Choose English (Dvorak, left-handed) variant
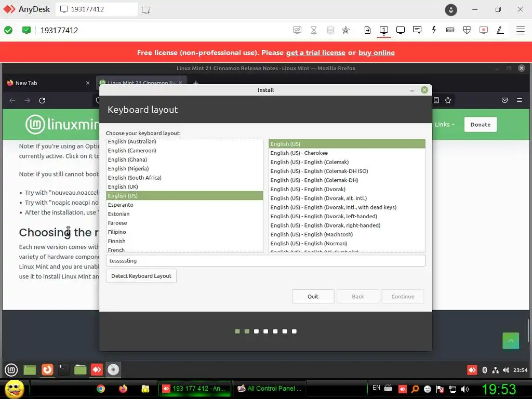This screenshot has width=532, height=399. click(x=347, y=217)
